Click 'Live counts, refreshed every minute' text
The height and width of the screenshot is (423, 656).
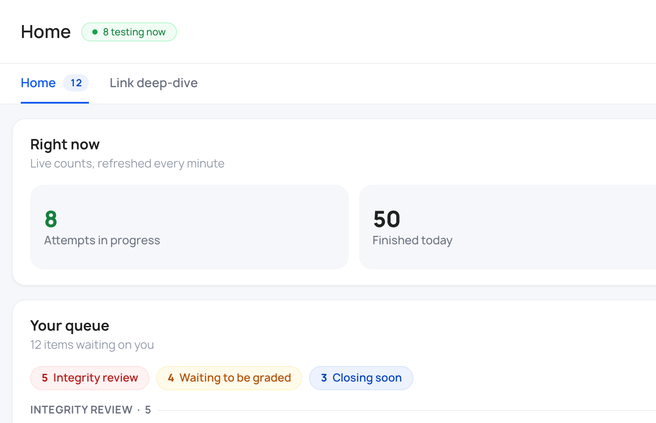tap(127, 163)
